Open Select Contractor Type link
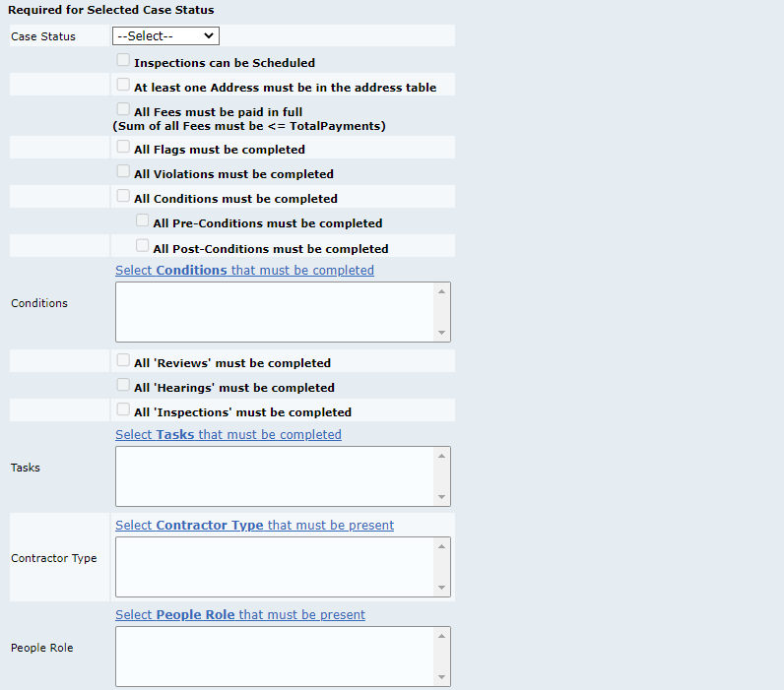The height and width of the screenshot is (690, 784). point(254,525)
